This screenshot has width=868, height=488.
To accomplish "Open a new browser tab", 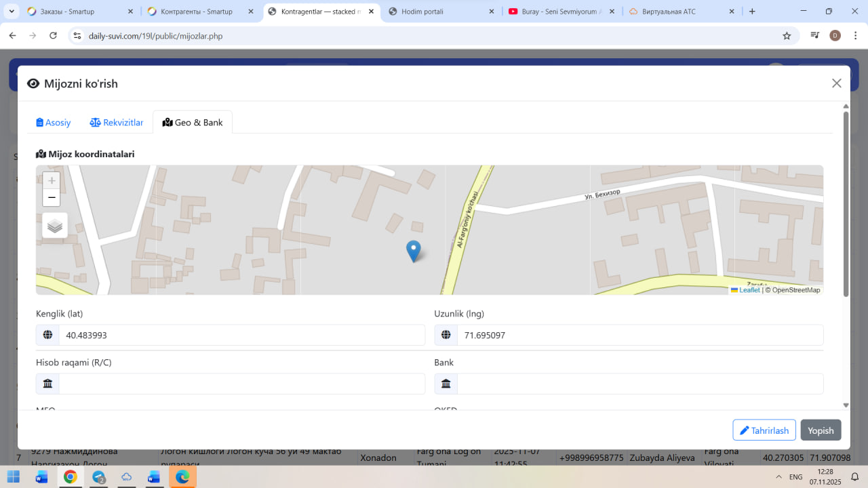I will pos(752,12).
